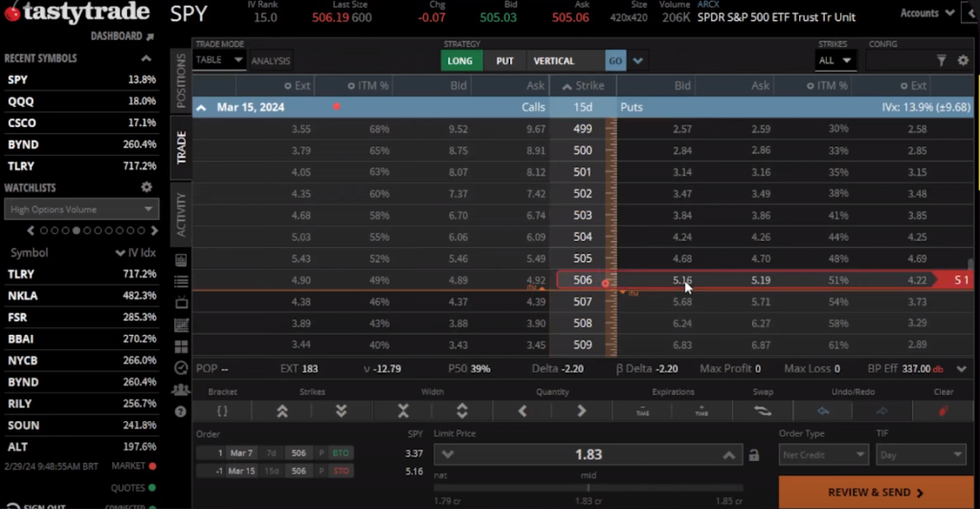Viewport: 980px width, 509px height.
Task: Click the limit price slider track
Action: (587, 487)
